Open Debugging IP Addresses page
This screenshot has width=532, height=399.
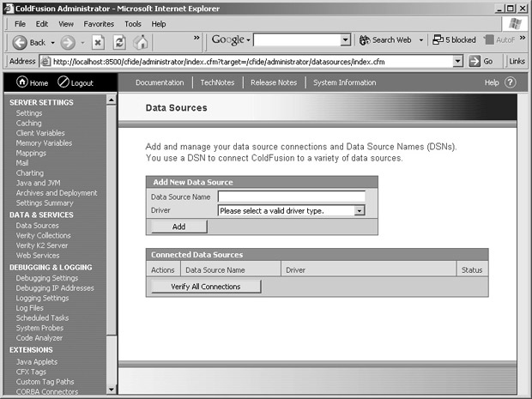point(55,288)
